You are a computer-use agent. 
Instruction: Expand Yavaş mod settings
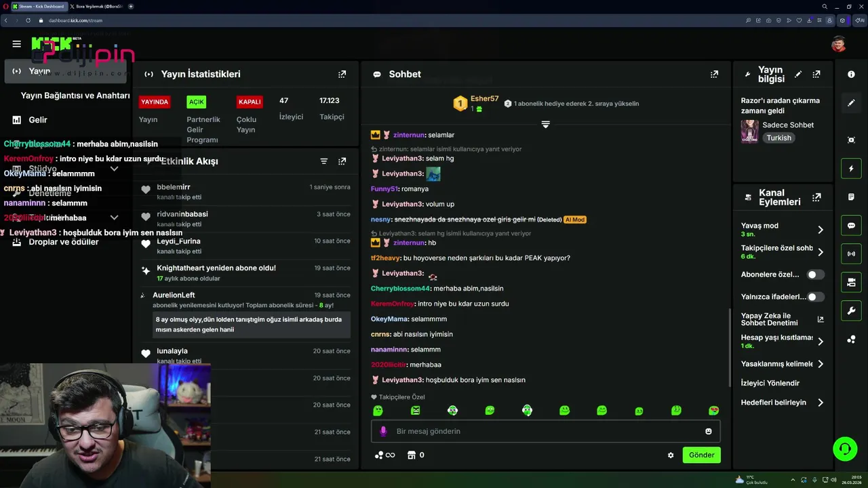pyautogui.click(x=820, y=230)
